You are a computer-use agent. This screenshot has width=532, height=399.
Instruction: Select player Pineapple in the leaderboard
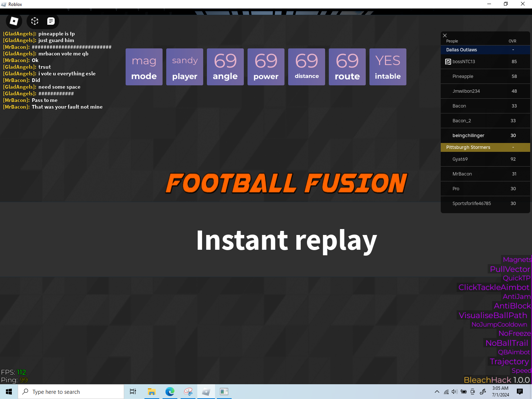(x=485, y=76)
